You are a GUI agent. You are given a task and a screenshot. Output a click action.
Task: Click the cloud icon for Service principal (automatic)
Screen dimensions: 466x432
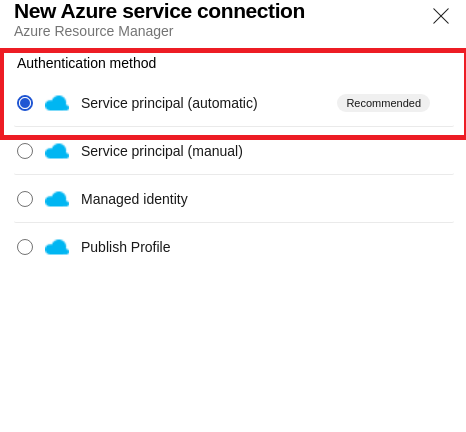(57, 103)
